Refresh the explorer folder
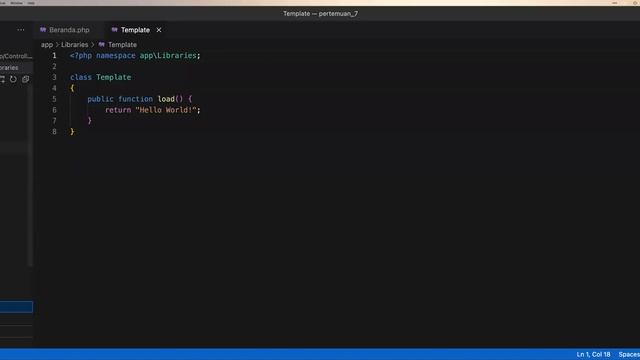Screen dimensions: 640x360 (13, 79)
